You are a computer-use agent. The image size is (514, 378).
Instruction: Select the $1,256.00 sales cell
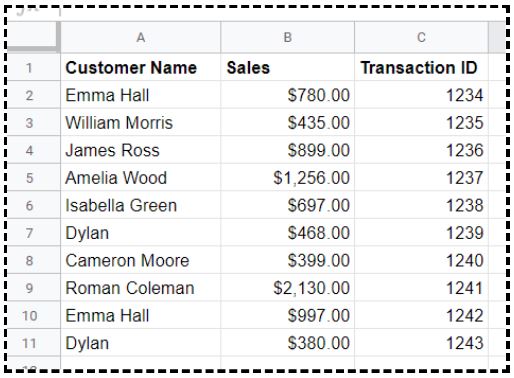287,177
